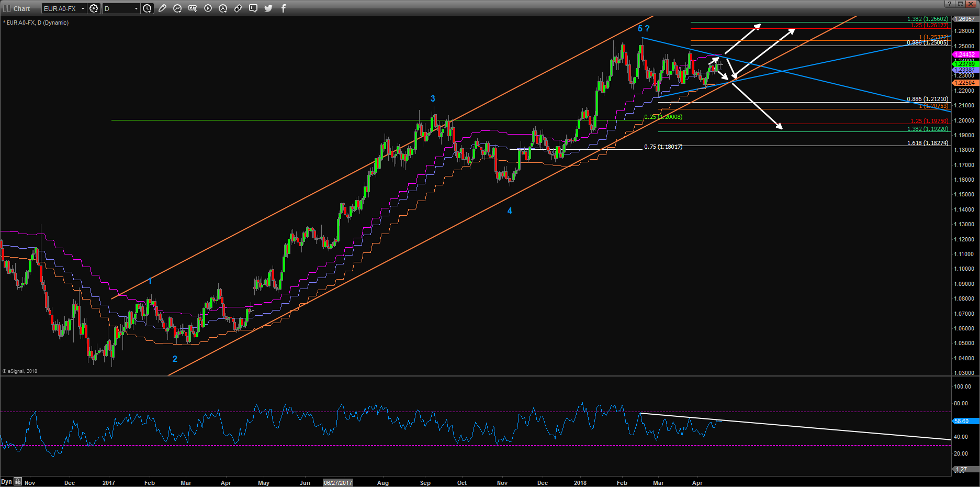Toggle the symbol link arrows icon
Screen dimensions: 980x487
point(239,8)
